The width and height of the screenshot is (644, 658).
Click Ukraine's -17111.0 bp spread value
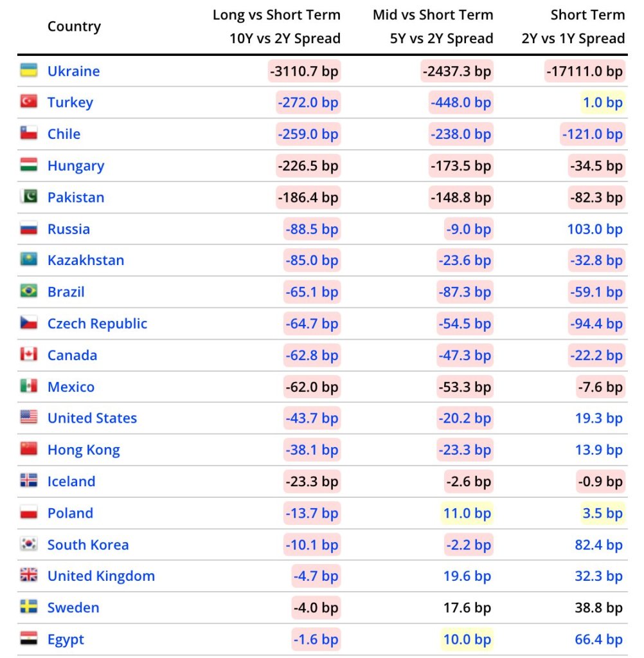tap(584, 71)
